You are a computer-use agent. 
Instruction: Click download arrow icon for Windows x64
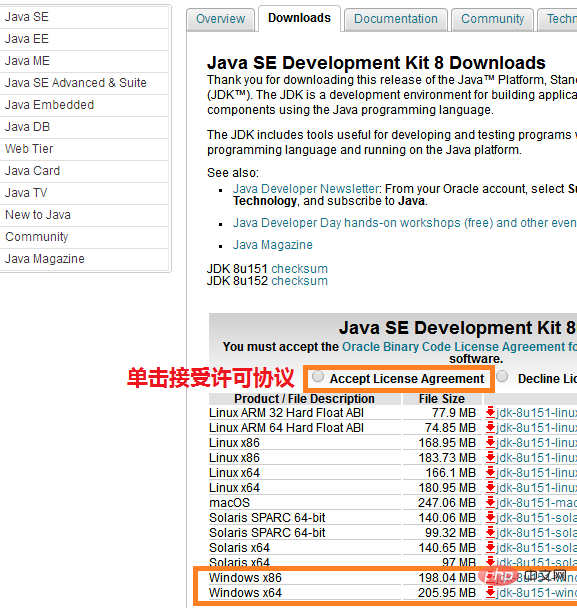[491, 592]
